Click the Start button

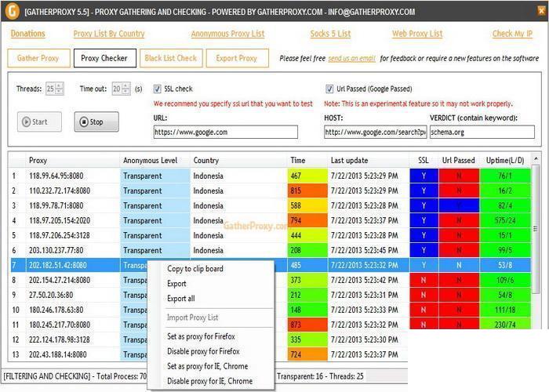[39, 122]
